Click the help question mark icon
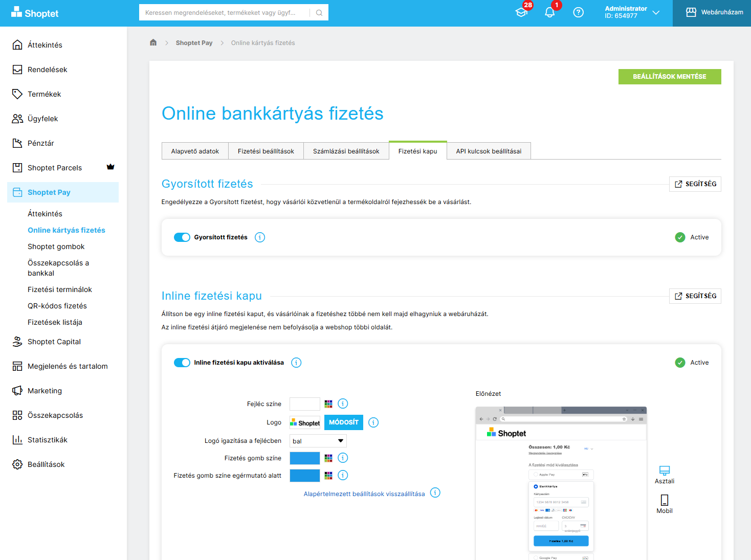Image resolution: width=751 pixels, height=560 pixels. tap(579, 12)
